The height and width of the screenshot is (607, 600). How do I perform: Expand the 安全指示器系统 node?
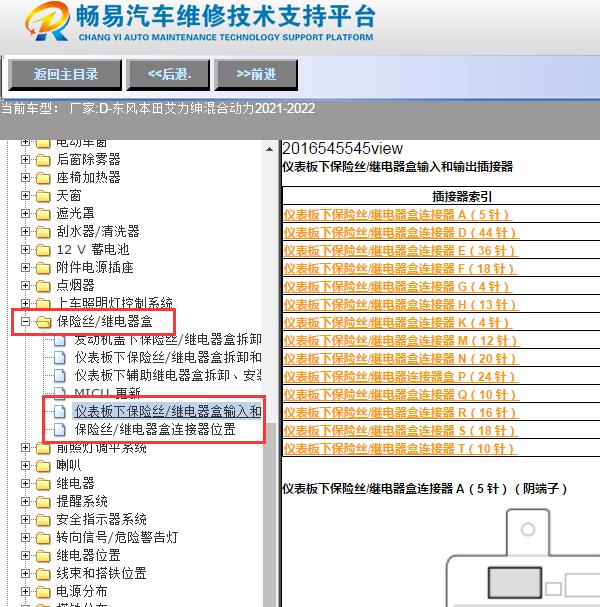pos(25,520)
